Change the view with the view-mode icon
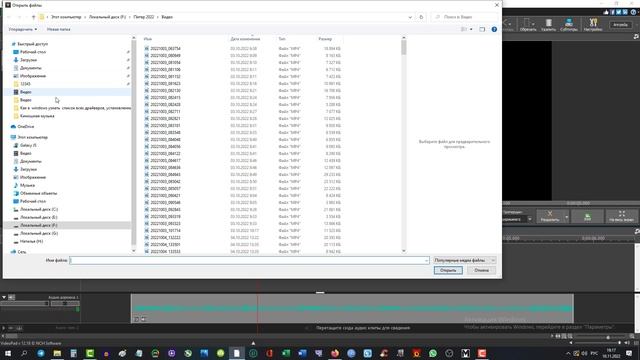Screen dimensions: 640x360 point(464,29)
